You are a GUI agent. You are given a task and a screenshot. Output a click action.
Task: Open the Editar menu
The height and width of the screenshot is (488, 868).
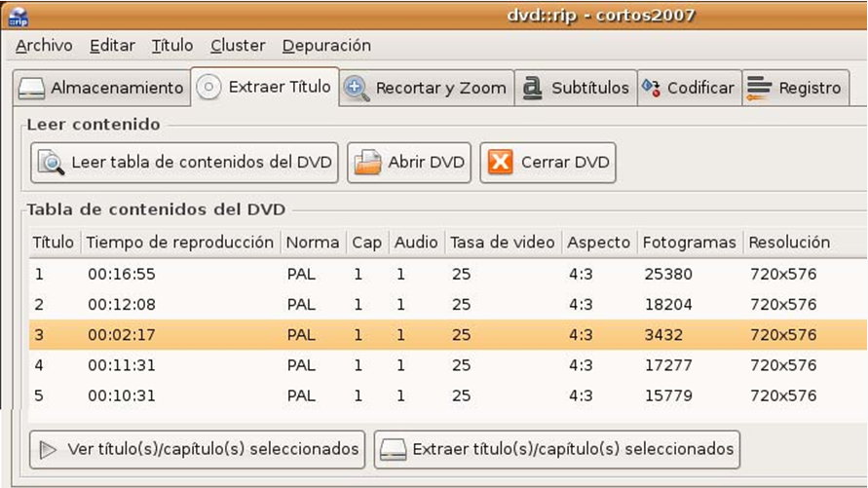pyautogui.click(x=112, y=46)
